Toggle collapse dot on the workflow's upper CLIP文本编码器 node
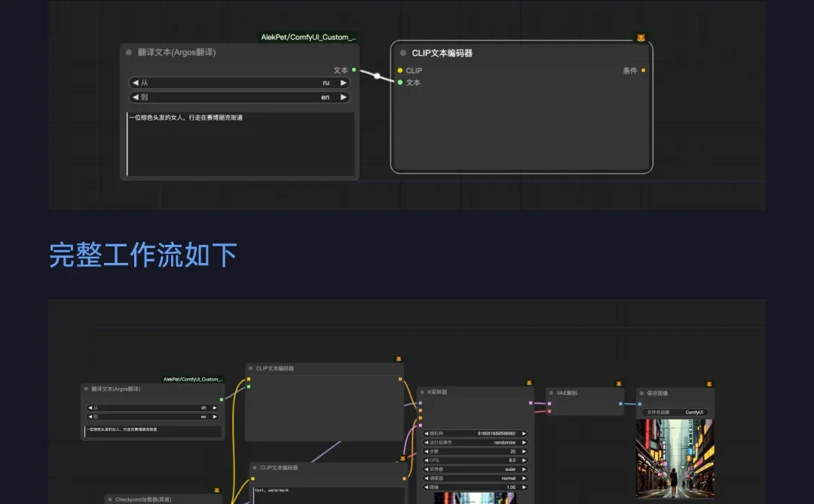This screenshot has height=504, width=814. click(x=251, y=368)
